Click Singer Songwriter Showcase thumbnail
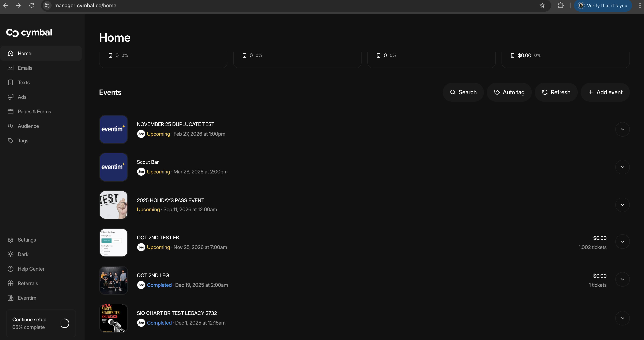This screenshot has width=644, height=340. (x=114, y=318)
